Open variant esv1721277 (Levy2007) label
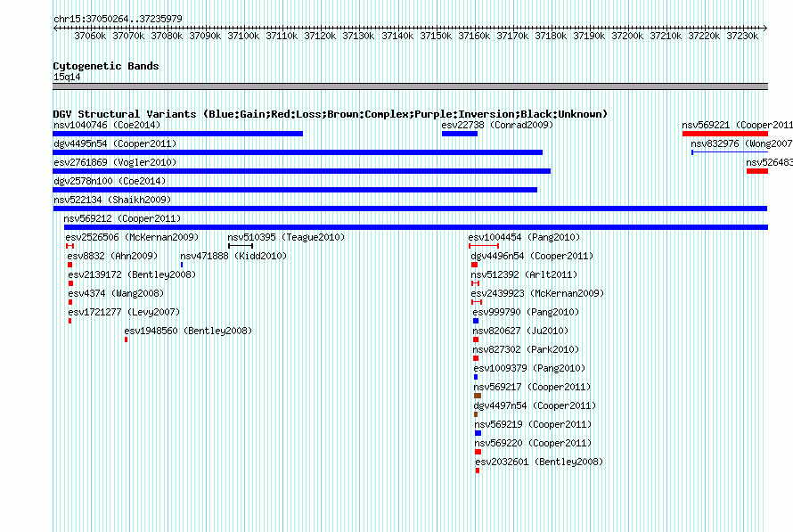 125,312
